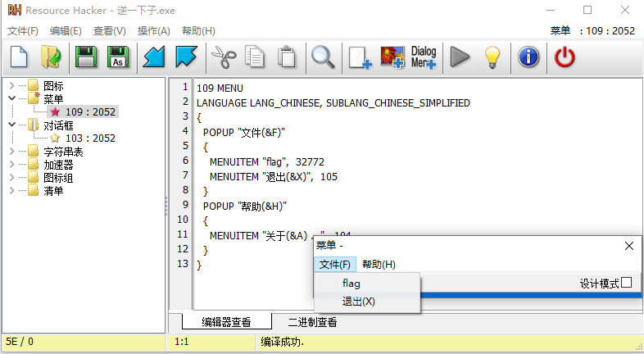
Task: Click the scissors Cut icon
Action: (224, 57)
